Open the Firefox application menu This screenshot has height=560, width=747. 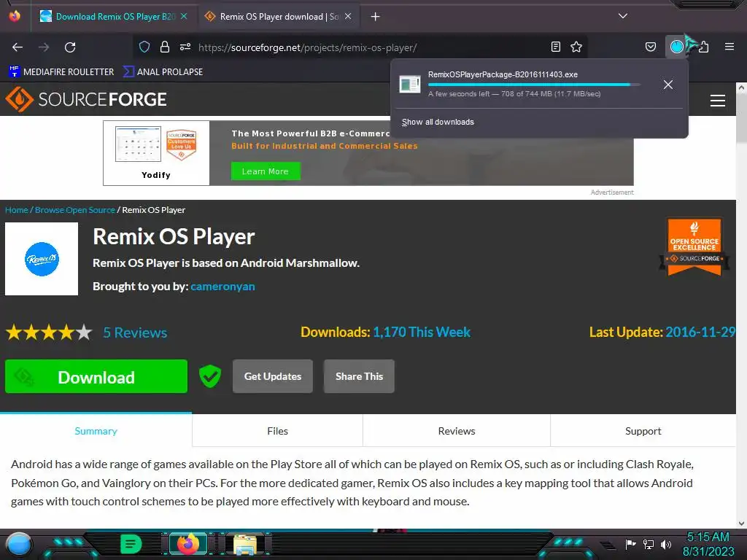[729, 47]
